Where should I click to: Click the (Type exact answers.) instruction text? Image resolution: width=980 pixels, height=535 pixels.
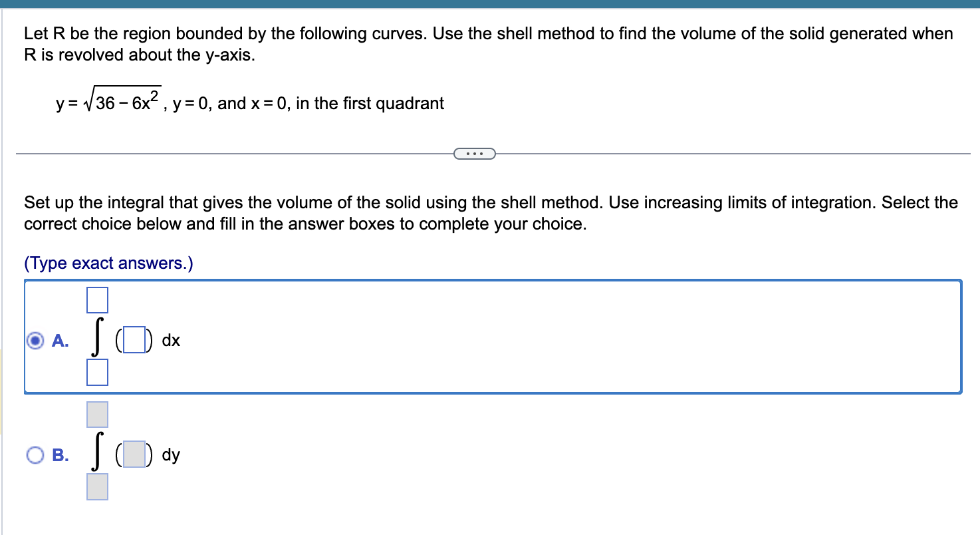(108, 263)
